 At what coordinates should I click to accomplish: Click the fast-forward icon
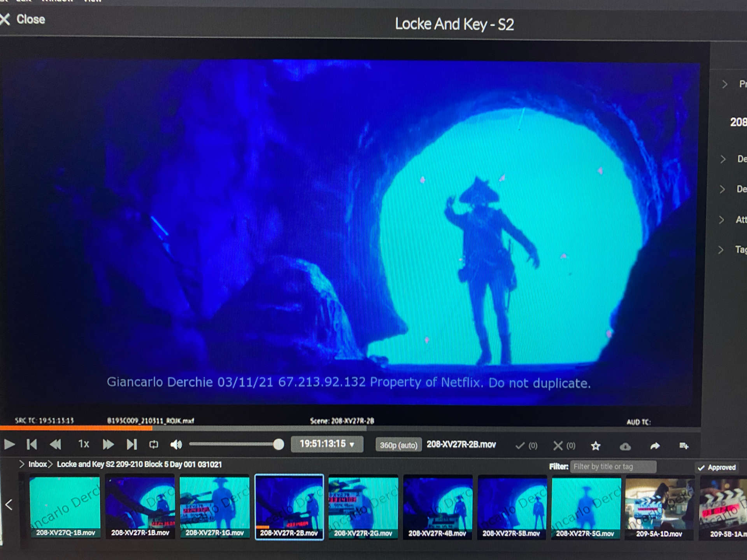click(108, 444)
